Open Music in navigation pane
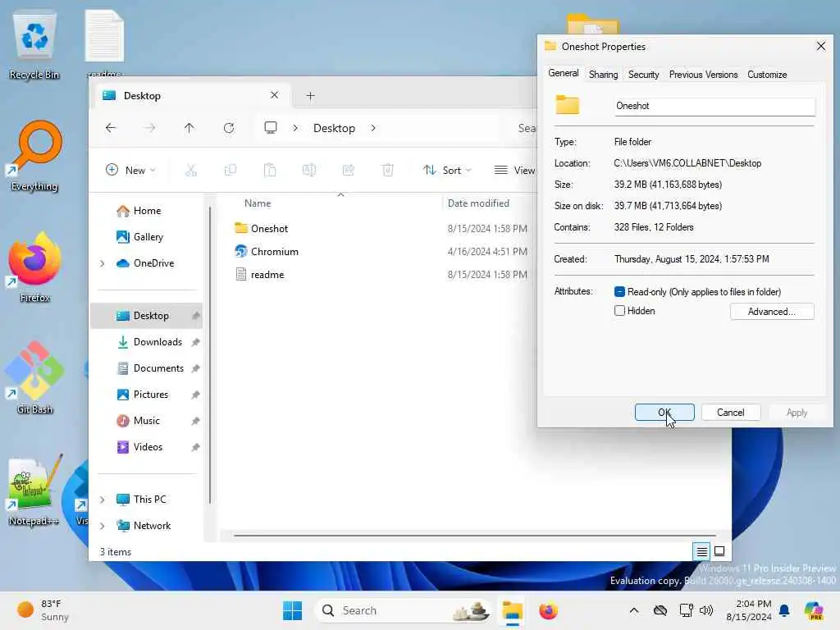 point(146,421)
